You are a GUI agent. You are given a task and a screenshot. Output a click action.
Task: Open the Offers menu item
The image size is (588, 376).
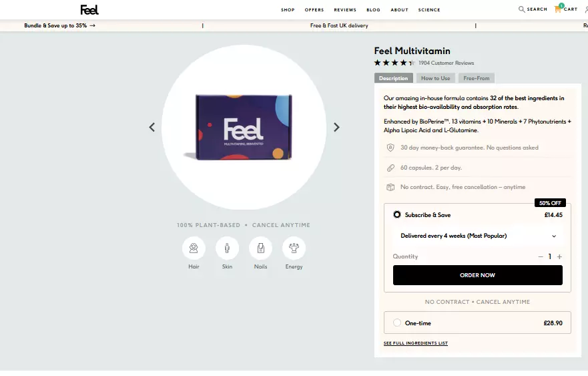click(314, 10)
